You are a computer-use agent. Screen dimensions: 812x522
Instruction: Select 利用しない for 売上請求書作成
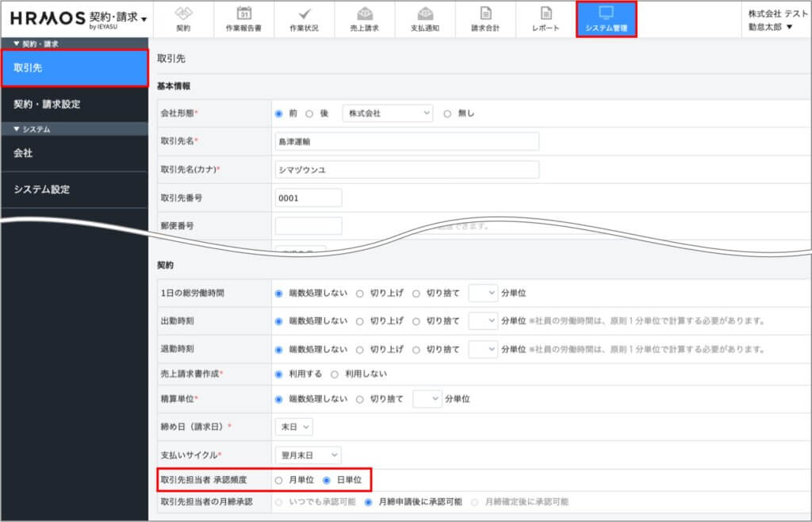335,374
